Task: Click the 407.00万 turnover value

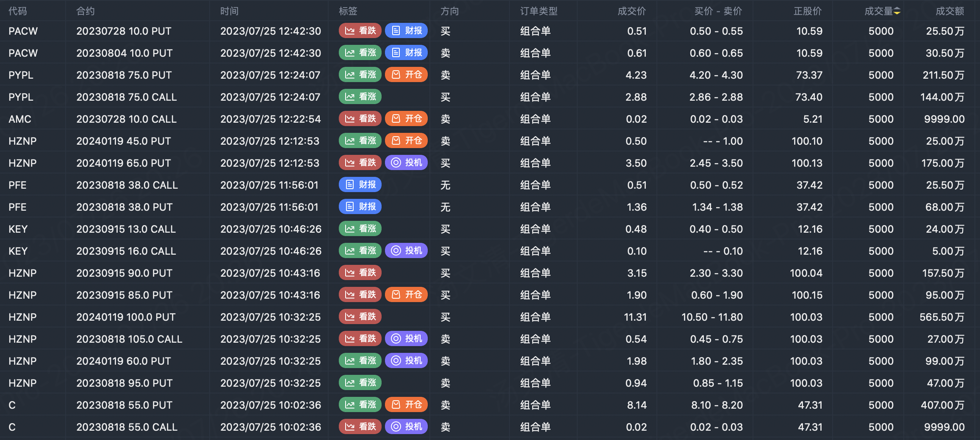Action: 943,405
